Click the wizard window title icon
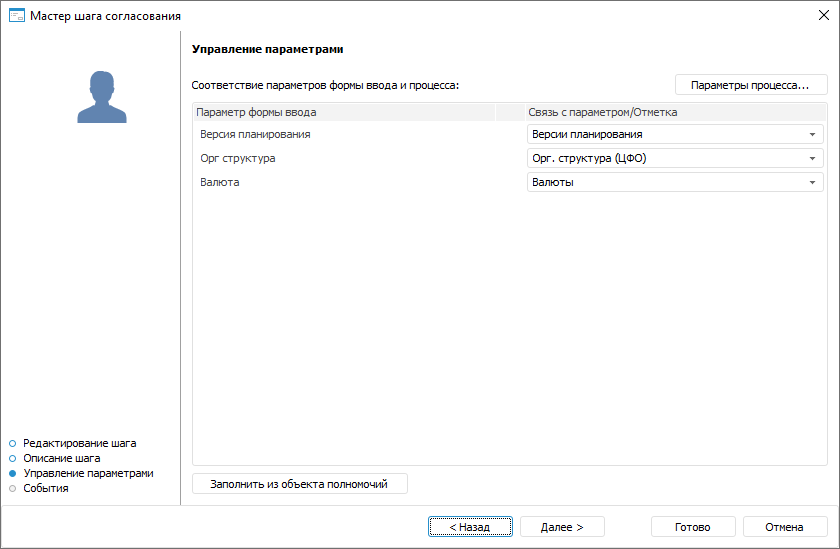840x549 pixels. click(15, 16)
